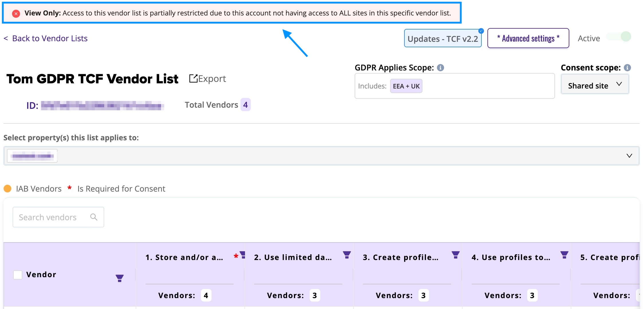Click the search magnifier icon
The height and width of the screenshot is (309, 644).
pyautogui.click(x=94, y=217)
